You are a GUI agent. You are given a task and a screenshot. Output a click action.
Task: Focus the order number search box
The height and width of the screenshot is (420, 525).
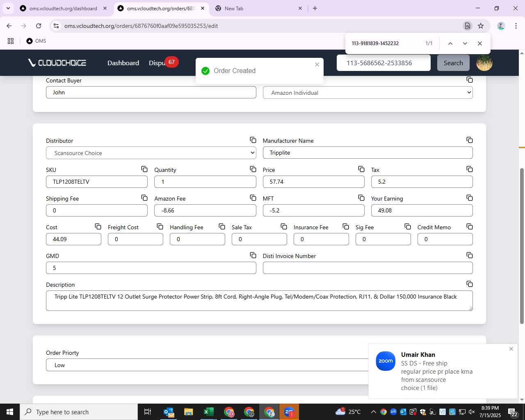(383, 63)
